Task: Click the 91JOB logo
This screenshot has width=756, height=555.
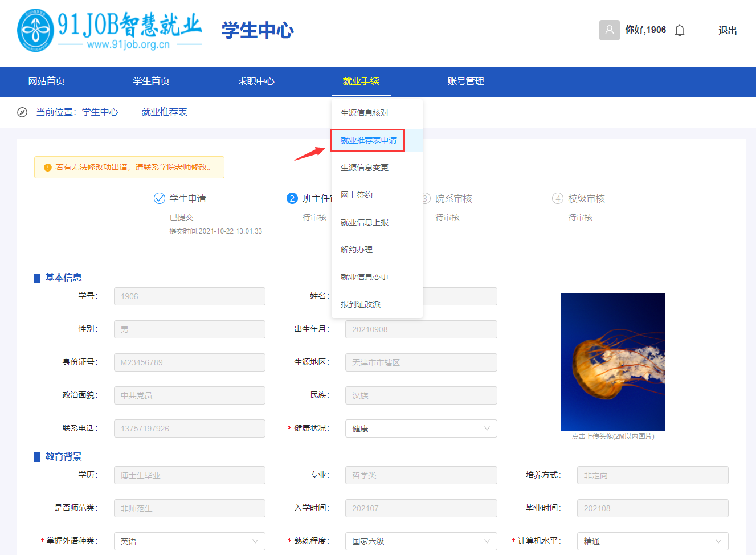Action: coord(109,30)
